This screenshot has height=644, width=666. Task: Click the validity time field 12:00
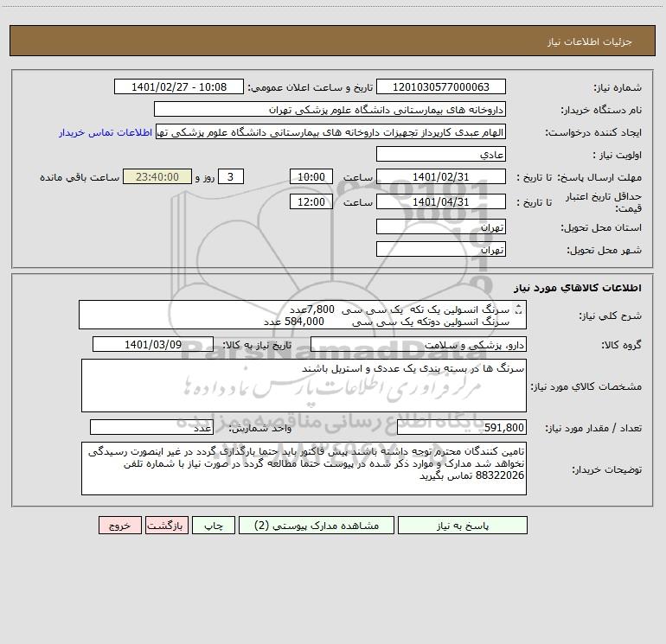click(311, 201)
